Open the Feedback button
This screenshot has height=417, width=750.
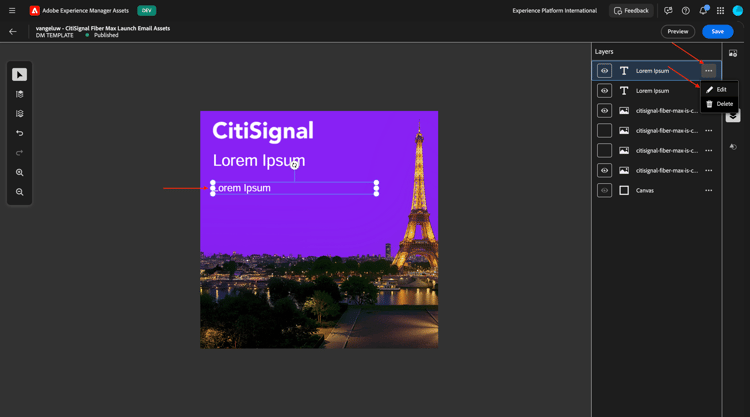click(631, 11)
